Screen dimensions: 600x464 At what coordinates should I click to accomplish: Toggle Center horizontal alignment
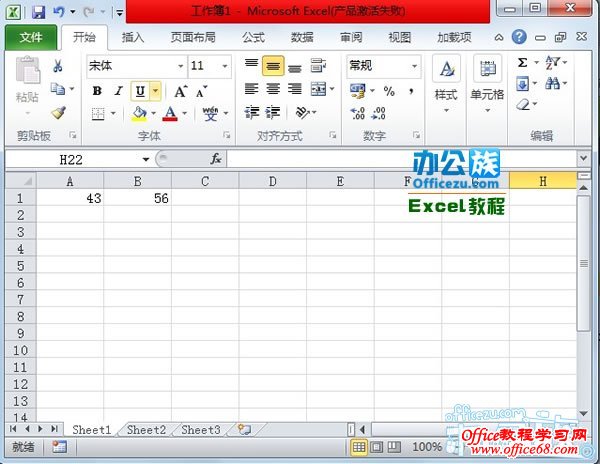point(273,89)
